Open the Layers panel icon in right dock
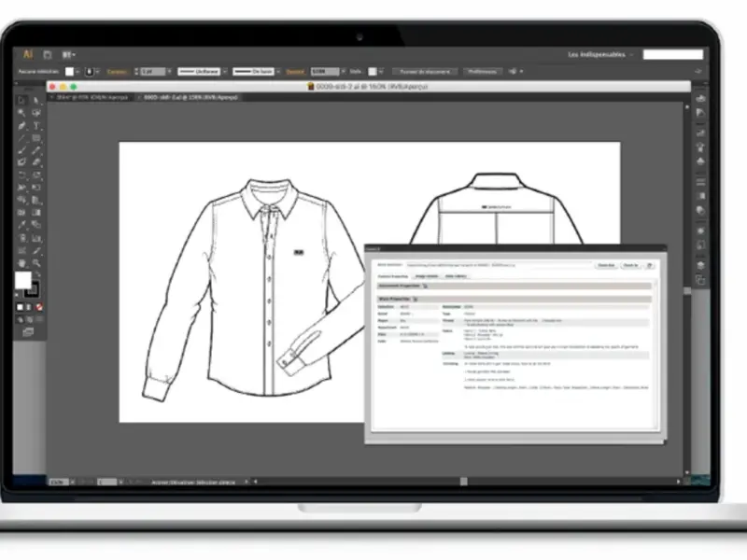 700,266
